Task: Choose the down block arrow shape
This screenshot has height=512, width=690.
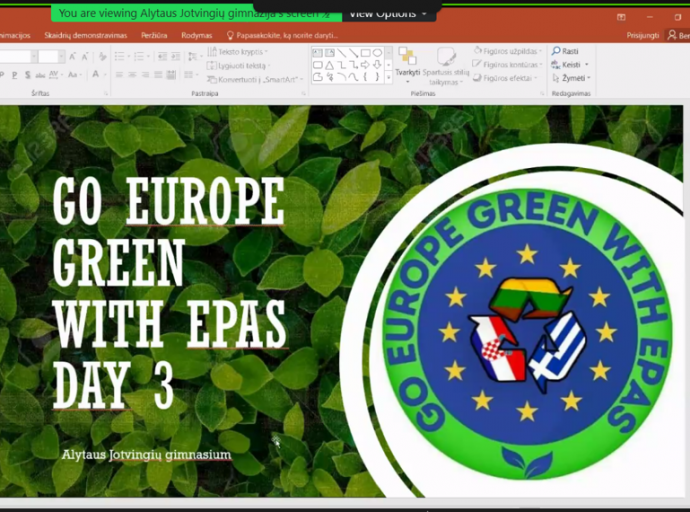Action: [x=378, y=65]
